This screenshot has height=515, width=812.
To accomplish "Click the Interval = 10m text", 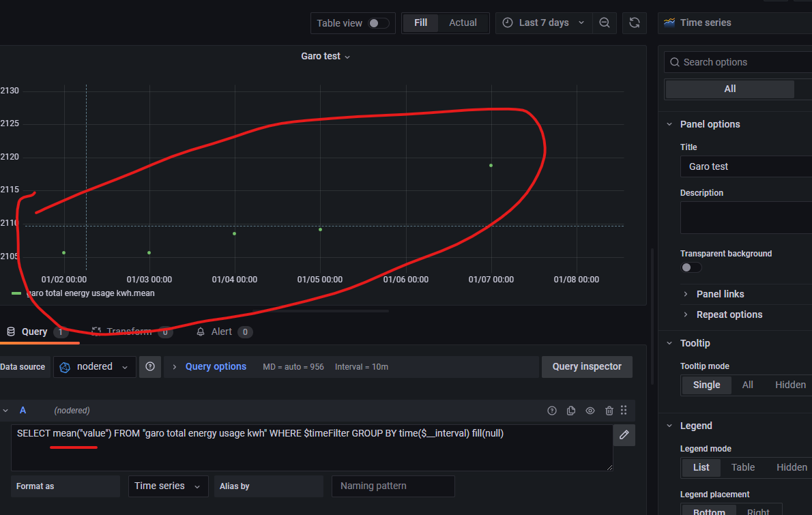I will pyautogui.click(x=362, y=367).
